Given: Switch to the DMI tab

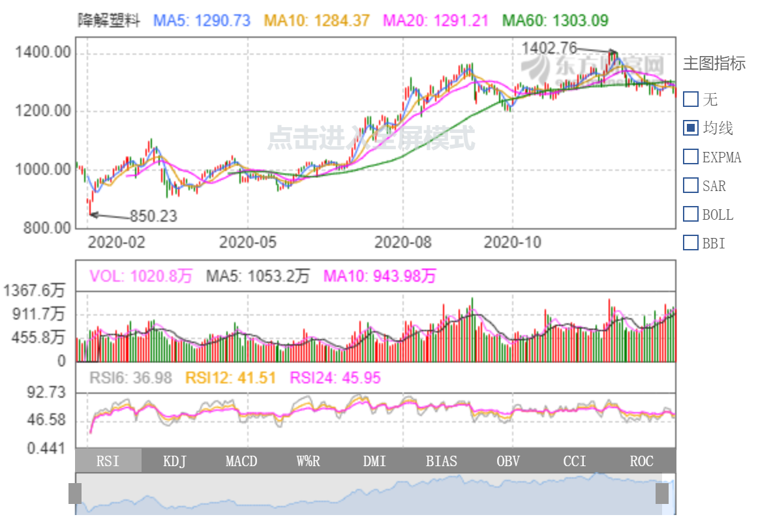Looking at the screenshot, I should (374, 461).
